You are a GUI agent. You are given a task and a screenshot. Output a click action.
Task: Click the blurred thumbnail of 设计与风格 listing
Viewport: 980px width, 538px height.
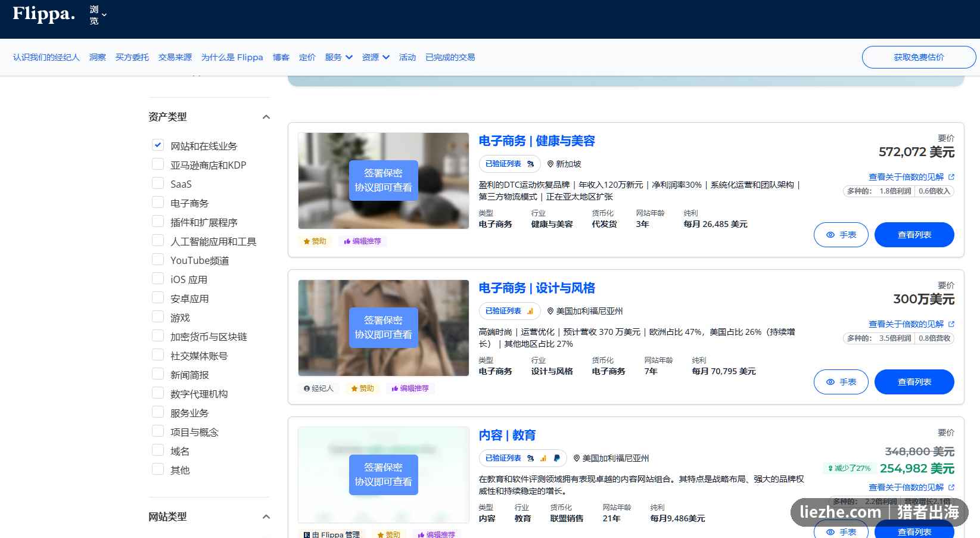[384, 328]
